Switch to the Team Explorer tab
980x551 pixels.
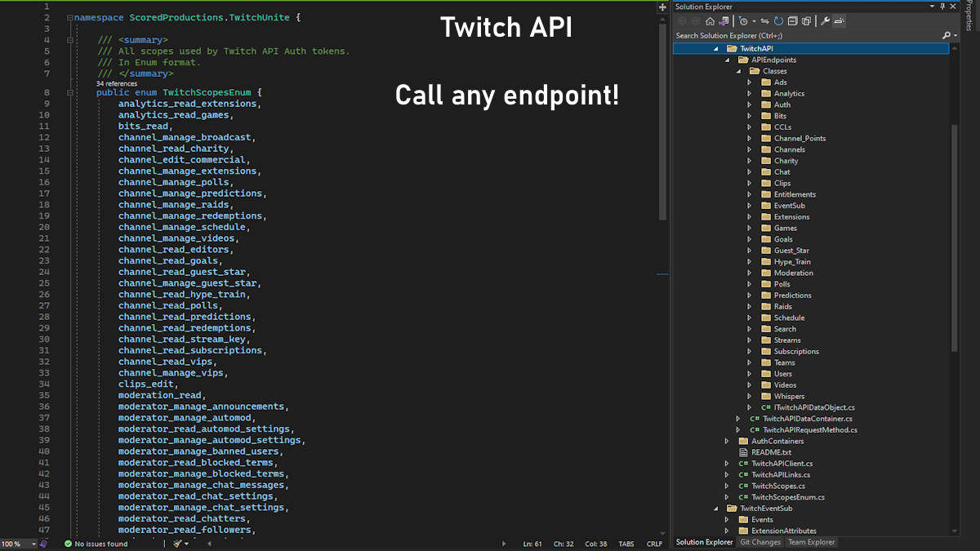pos(811,542)
